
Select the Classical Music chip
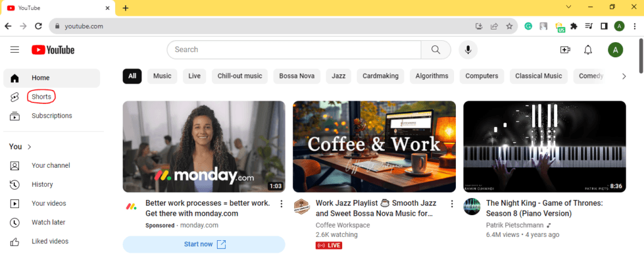[x=538, y=76]
